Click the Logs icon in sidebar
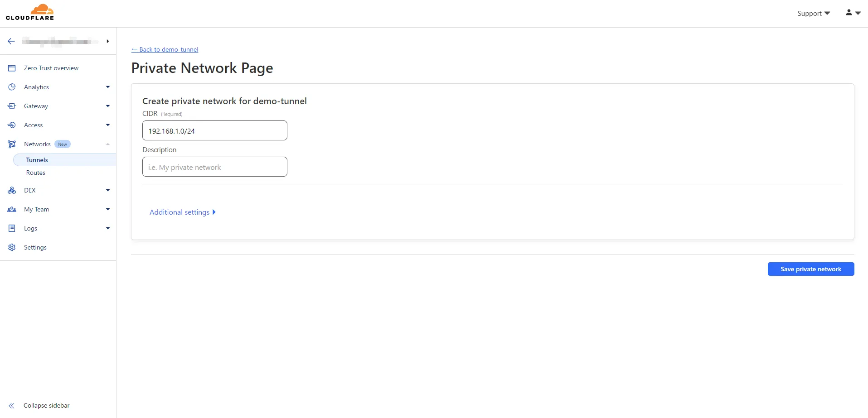Viewport: 868px width, 418px height. click(12, 228)
